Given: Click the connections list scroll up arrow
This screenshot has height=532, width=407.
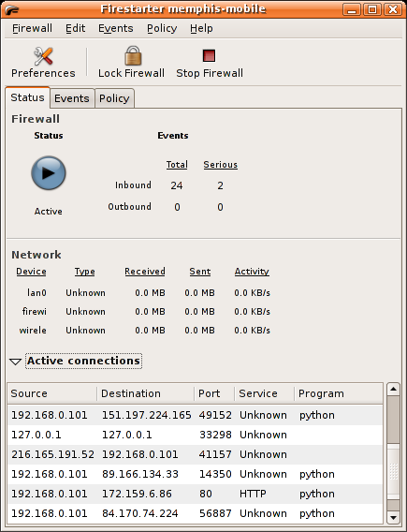Looking at the screenshot, I should (x=393, y=389).
